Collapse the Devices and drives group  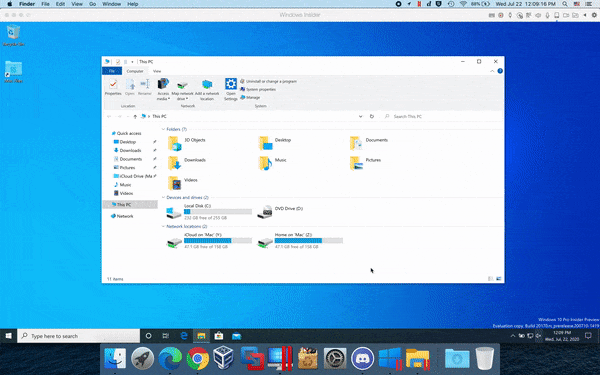163,197
